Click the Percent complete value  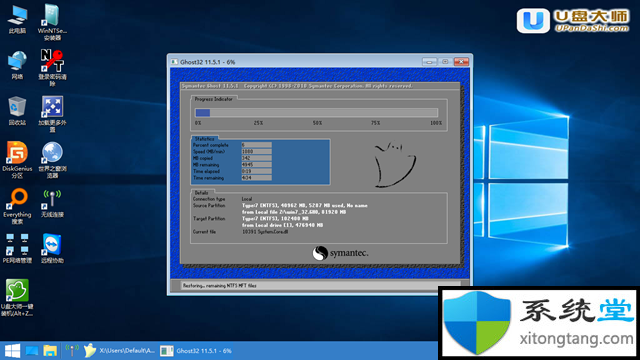(x=256, y=145)
